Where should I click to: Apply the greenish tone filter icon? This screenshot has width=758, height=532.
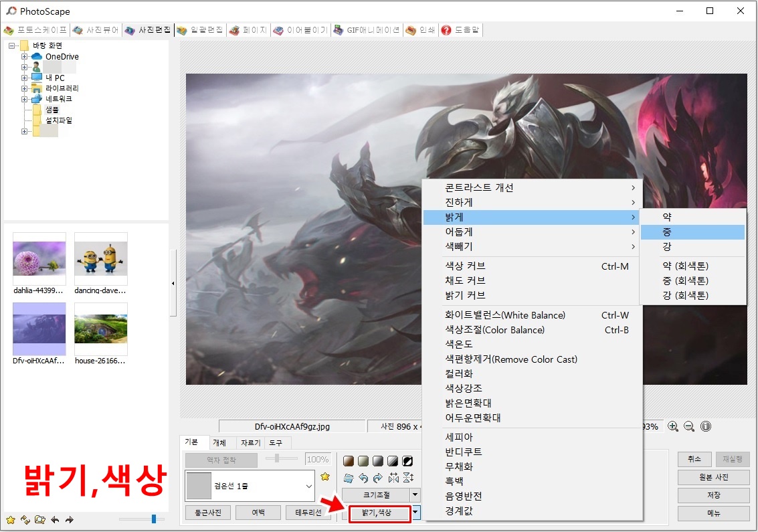pos(363,461)
